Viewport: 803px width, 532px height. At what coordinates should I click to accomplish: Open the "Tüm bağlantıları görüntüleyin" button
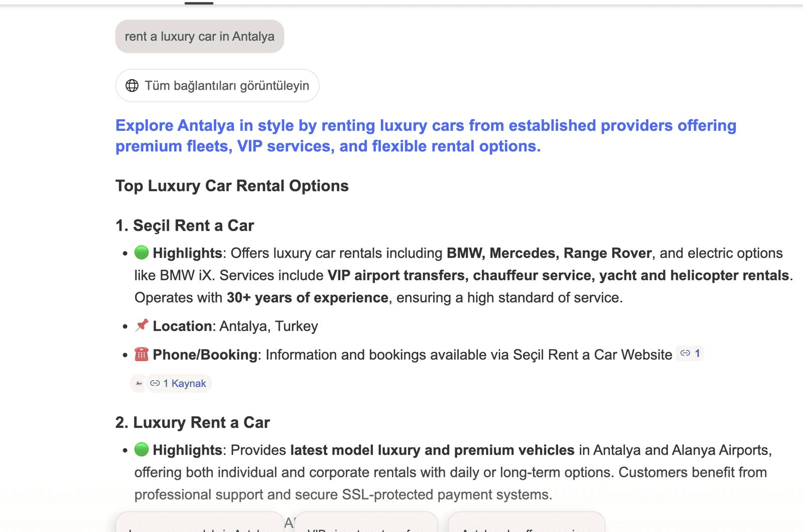pyautogui.click(x=217, y=86)
